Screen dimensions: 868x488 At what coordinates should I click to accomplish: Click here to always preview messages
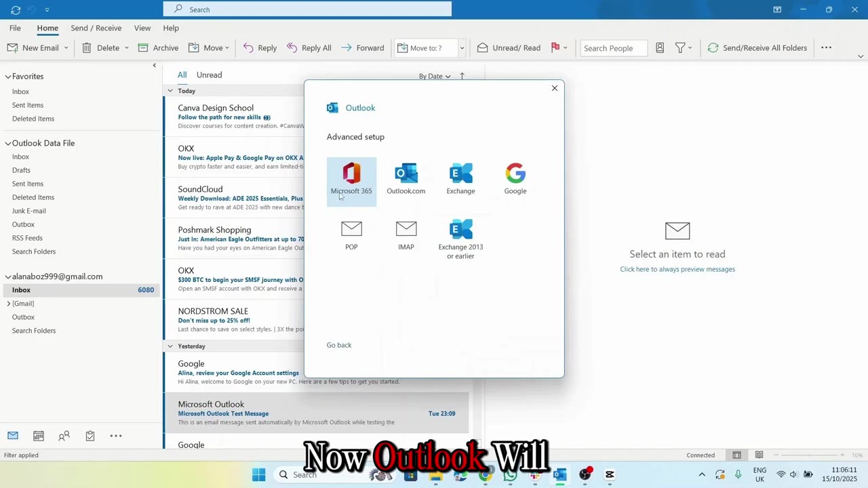[677, 269]
